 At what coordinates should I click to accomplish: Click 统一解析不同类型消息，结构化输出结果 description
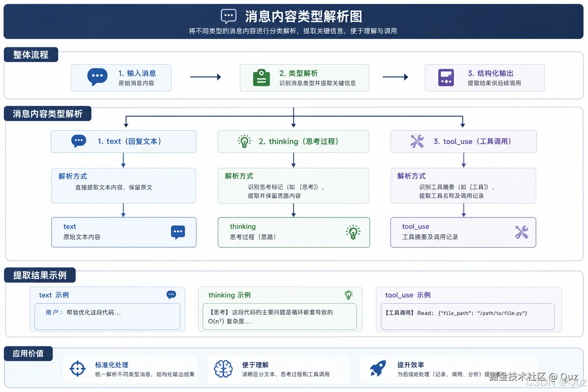click(x=145, y=374)
